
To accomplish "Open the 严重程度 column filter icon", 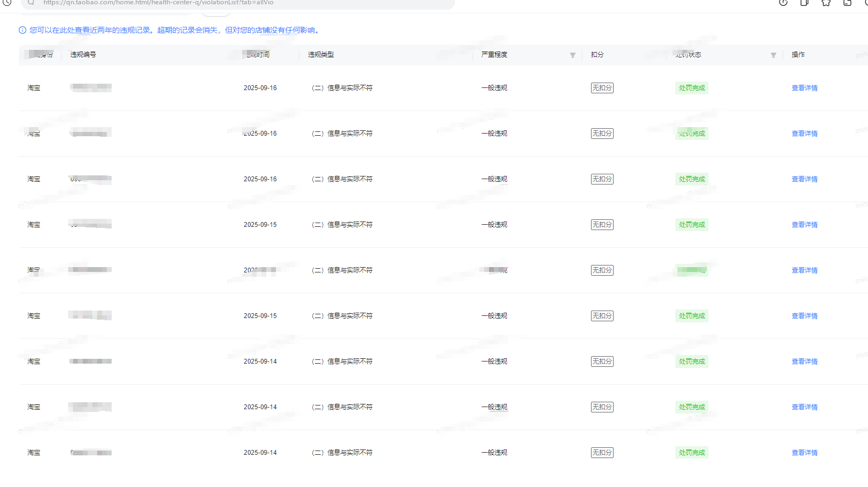I will point(573,55).
